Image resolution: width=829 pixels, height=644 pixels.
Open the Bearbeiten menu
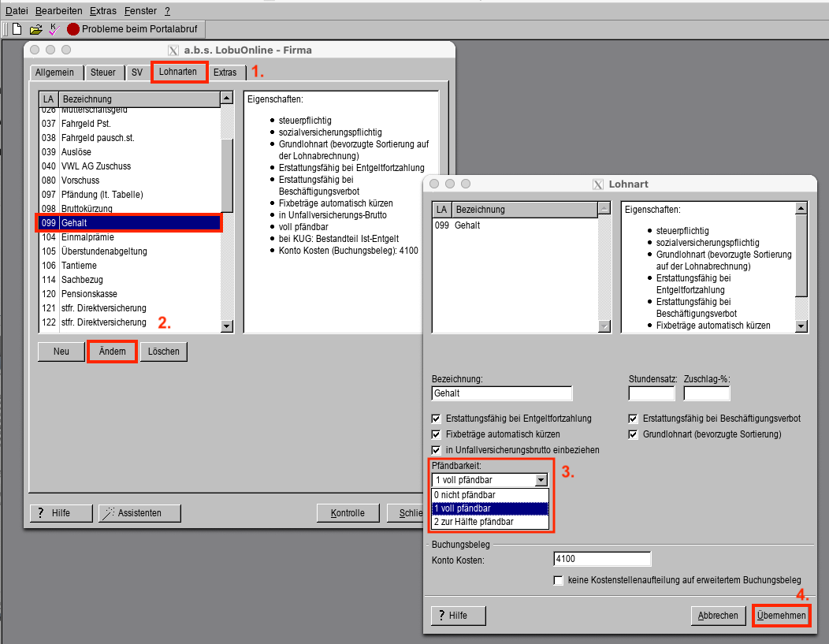[x=58, y=11]
